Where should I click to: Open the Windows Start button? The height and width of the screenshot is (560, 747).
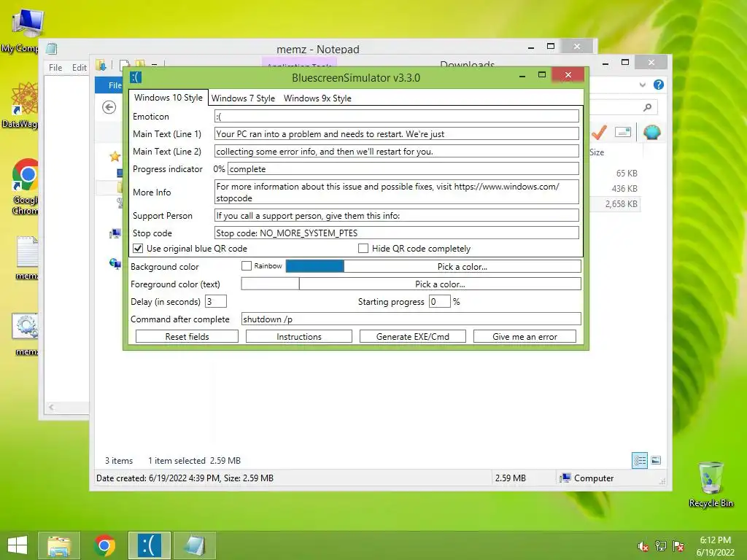point(18,545)
